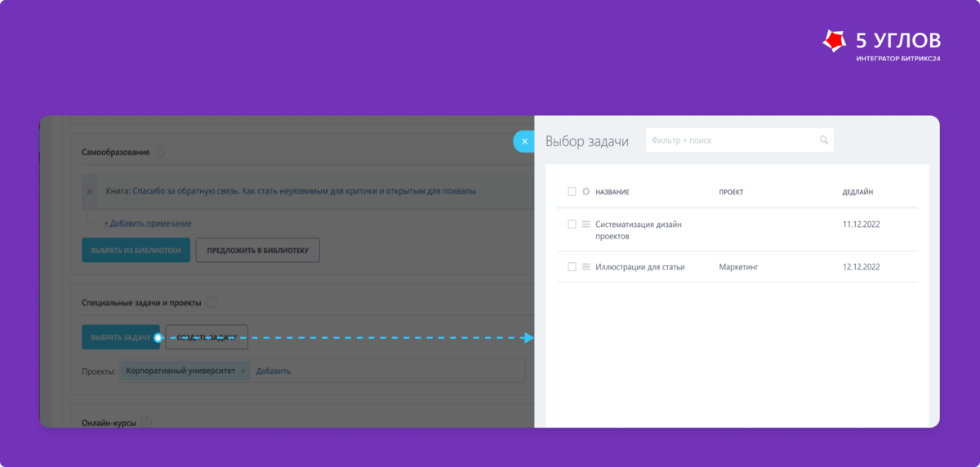This screenshot has width=980, height=467.
Task: Open row menu for Иллюстрации для статьи
Action: 586,267
